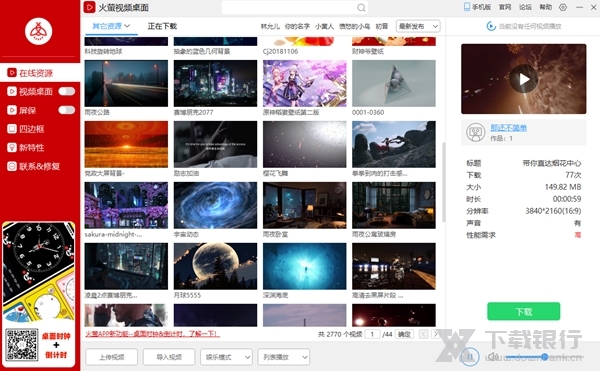Click the page number input field

coord(372,334)
